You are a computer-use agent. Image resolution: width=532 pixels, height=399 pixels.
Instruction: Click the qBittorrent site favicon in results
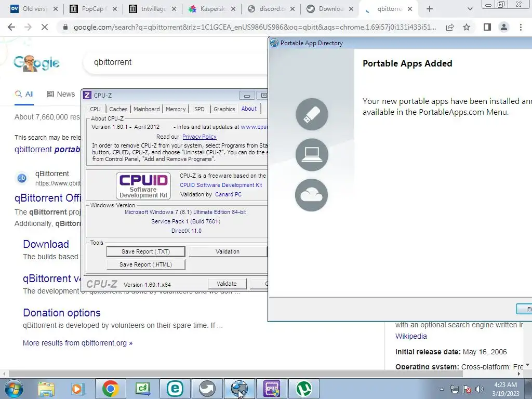(x=22, y=178)
